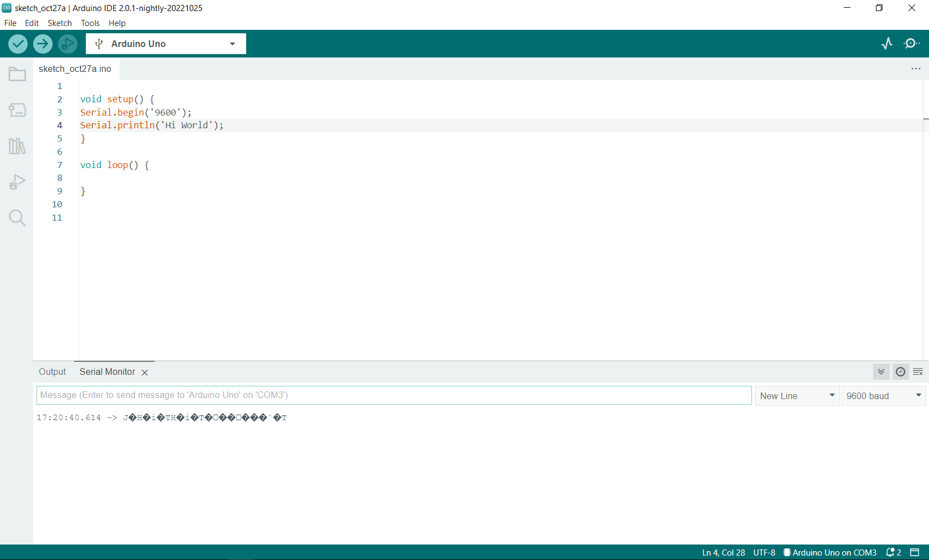929x560 pixels.
Task: Click the Serial.println('Hi World'); line
Action: click(152, 125)
